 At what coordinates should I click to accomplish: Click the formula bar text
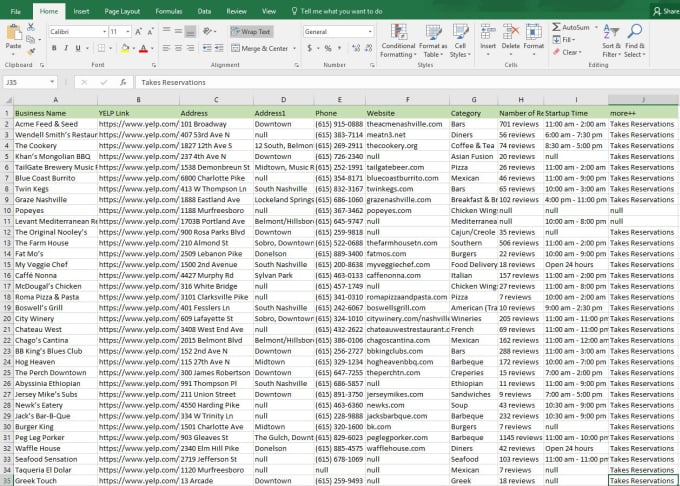(173, 82)
